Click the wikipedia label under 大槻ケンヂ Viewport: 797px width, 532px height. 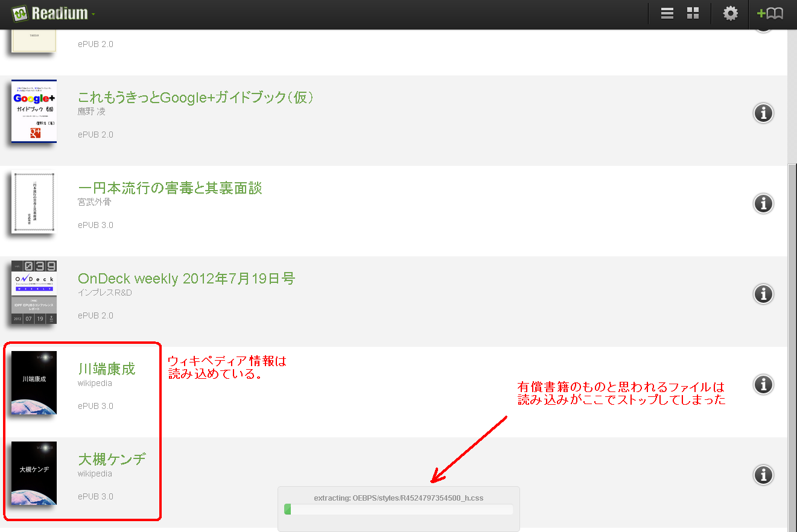95,473
